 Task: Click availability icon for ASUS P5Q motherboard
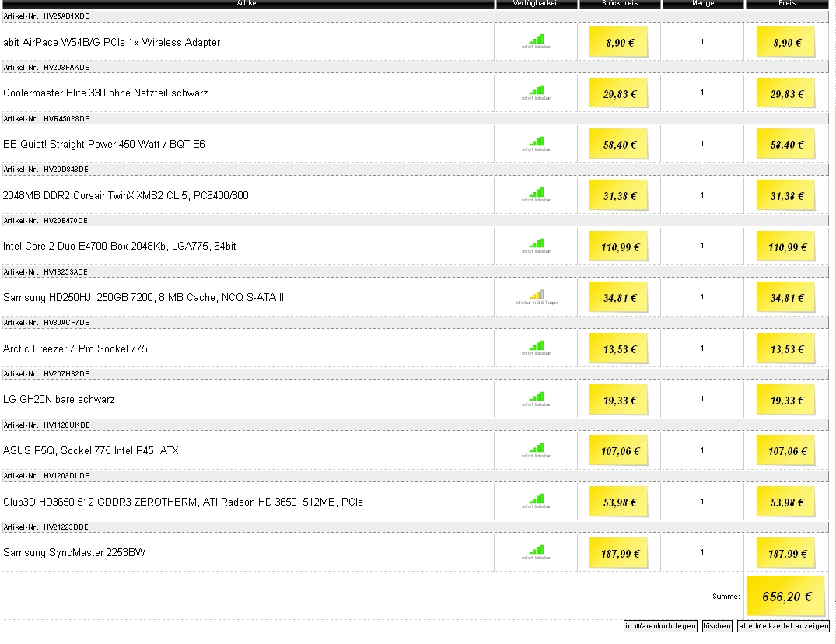click(537, 450)
